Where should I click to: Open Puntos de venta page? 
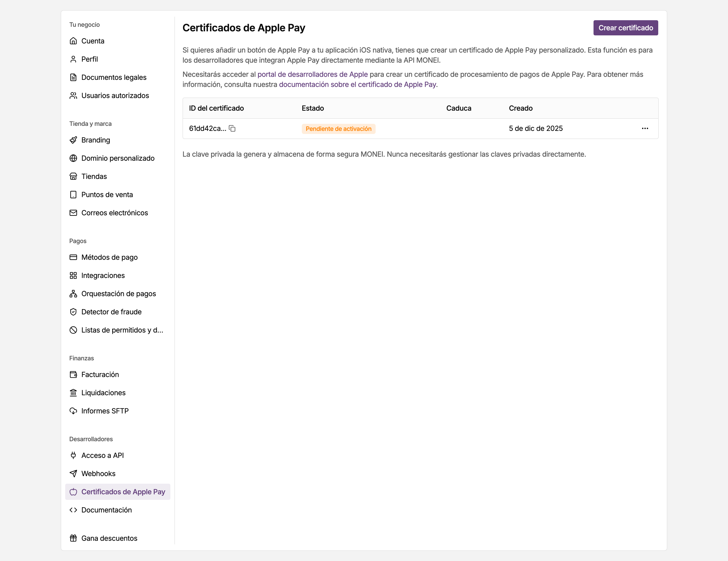coord(118,195)
